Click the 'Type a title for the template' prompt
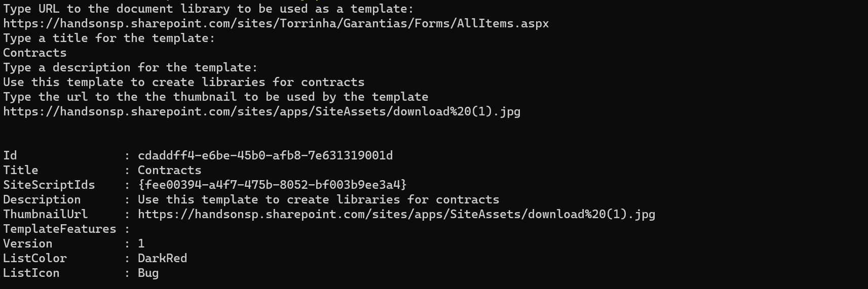Image resolution: width=868 pixels, height=289 pixels. click(x=109, y=38)
